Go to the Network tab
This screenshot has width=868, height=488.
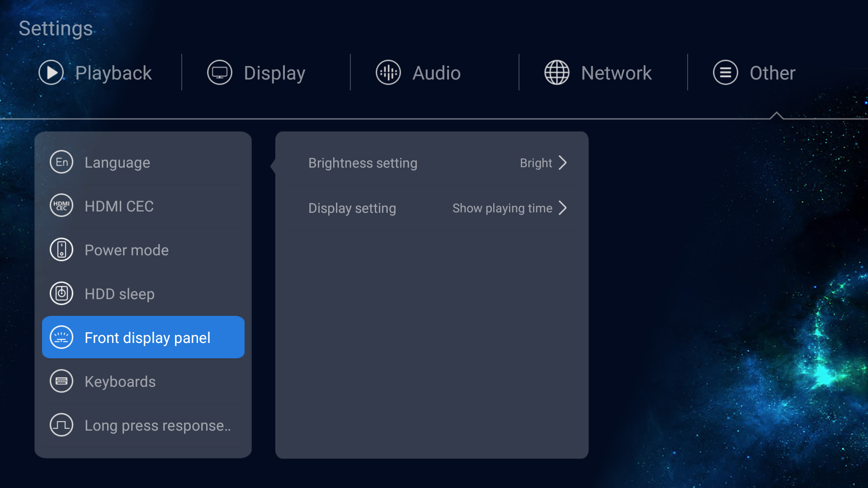(x=598, y=73)
